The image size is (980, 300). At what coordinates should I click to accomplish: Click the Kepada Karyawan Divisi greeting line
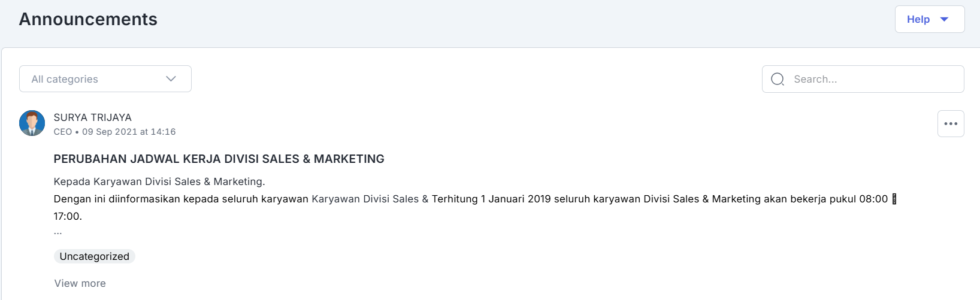point(159,181)
